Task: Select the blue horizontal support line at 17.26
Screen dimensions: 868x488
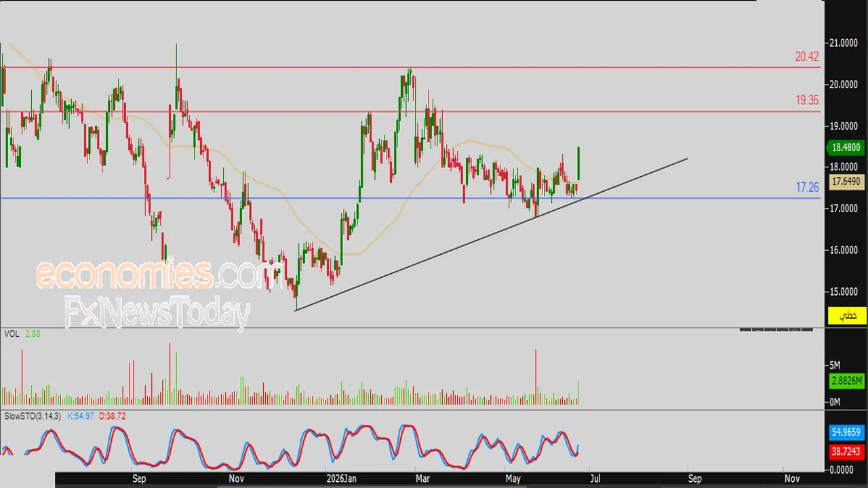Action: [x=410, y=198]
